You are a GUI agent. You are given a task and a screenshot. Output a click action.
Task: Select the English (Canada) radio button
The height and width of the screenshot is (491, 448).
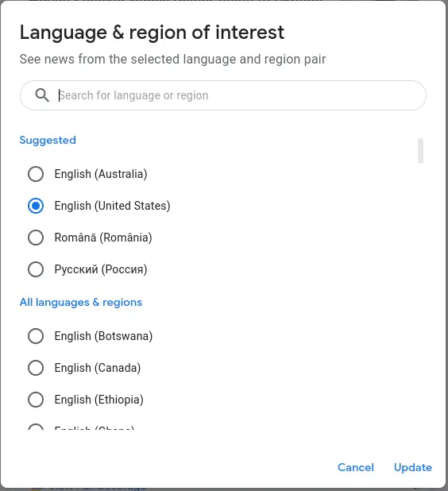(36, 368)
